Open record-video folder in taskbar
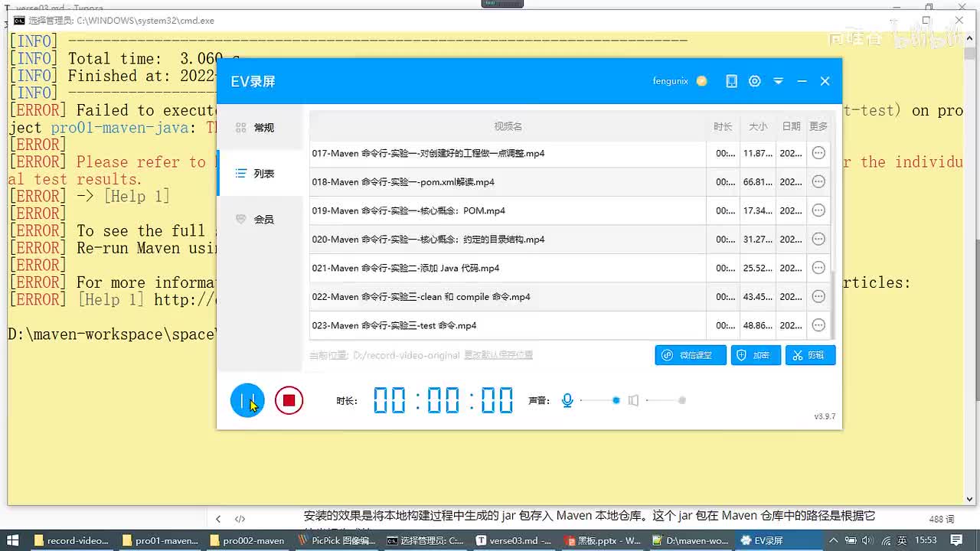 point(71,540)
